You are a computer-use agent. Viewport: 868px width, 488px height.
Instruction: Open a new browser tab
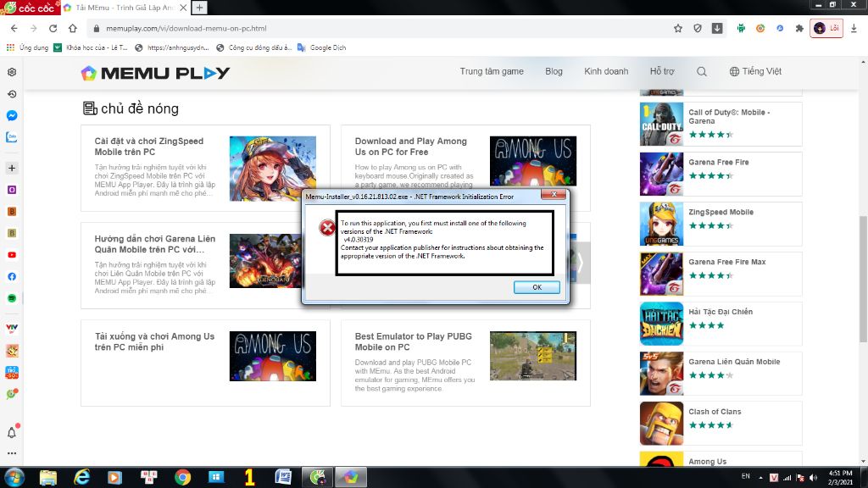(199, 8)
